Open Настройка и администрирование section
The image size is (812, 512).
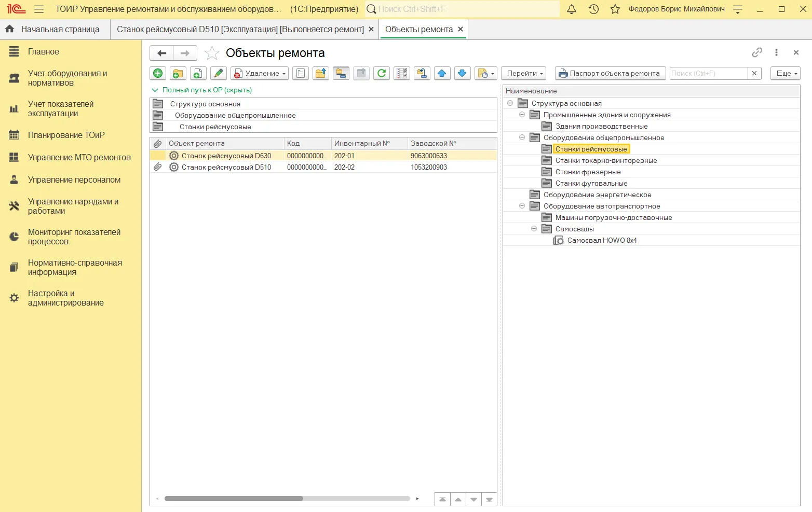pos(65,298)
